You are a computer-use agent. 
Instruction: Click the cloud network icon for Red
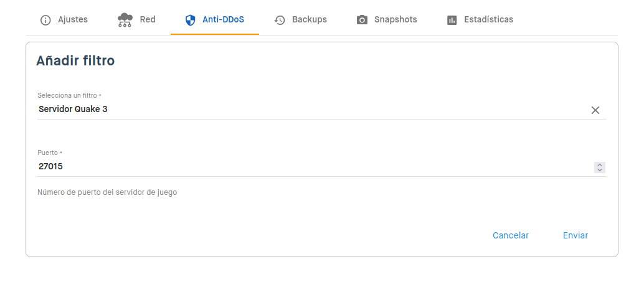pyautogui.click(x=125, y=20)
